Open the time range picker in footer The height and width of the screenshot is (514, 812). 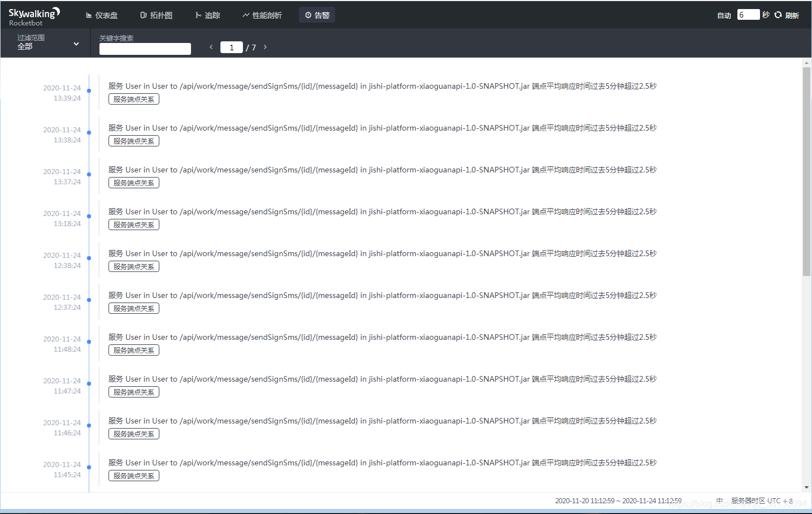(x=618, y=501)
